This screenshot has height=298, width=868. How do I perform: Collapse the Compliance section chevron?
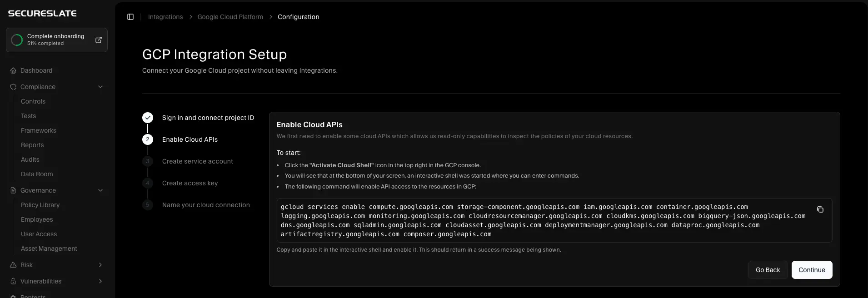100,87
